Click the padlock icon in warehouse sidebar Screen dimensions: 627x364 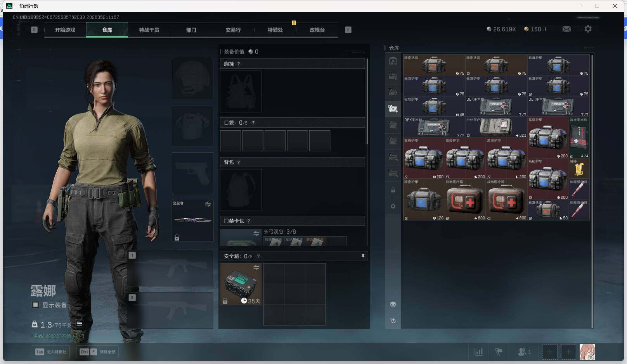coord(393,190)
